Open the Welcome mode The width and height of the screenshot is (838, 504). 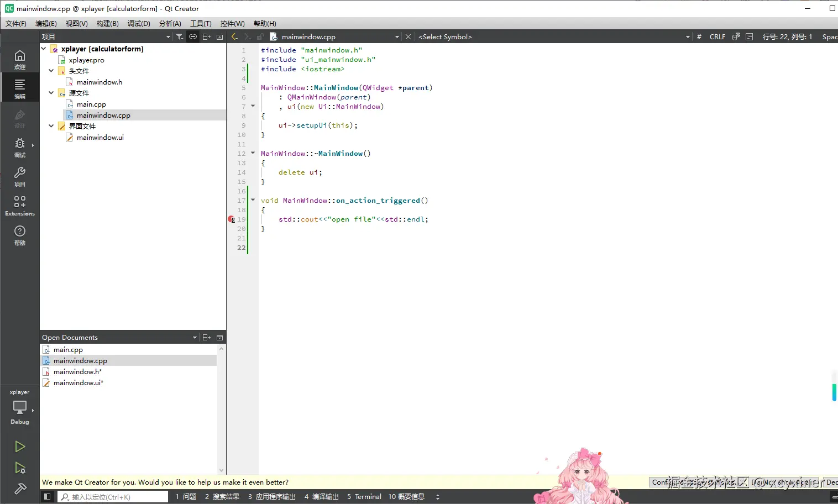point(20,59)
